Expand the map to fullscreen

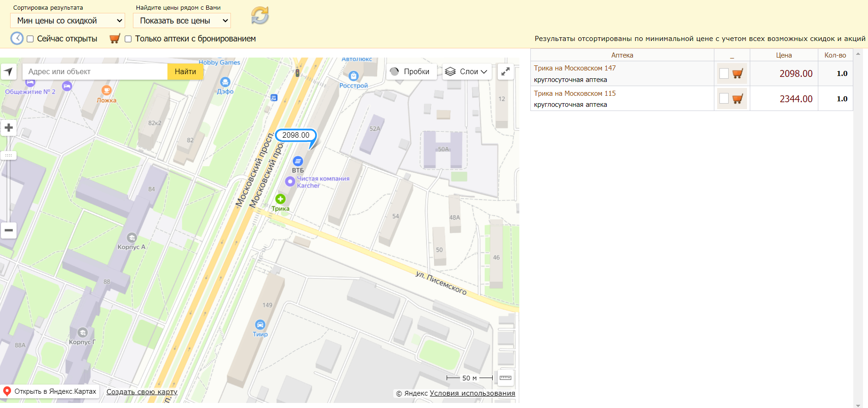[x=506, y=71]
